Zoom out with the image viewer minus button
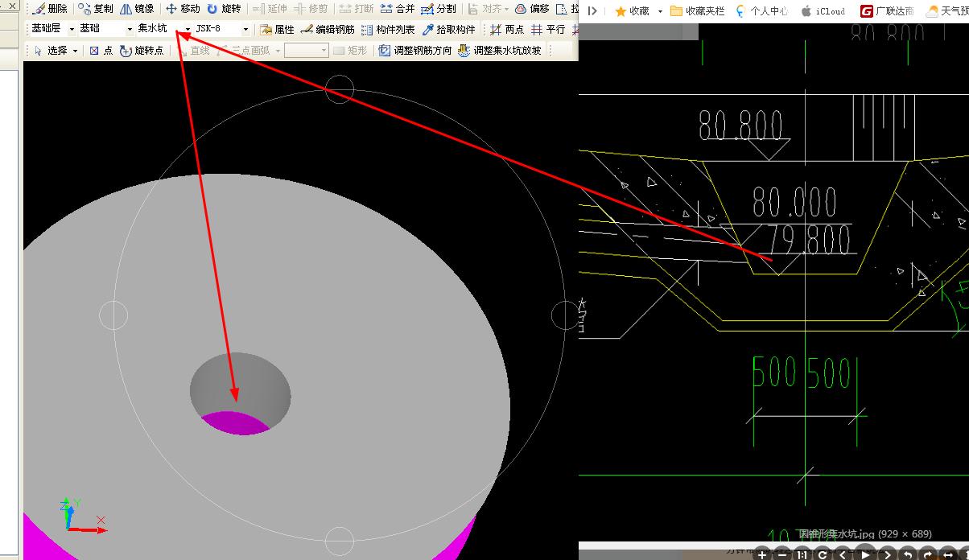This screenshot has height=560, width=969. (x=781, y=554)
